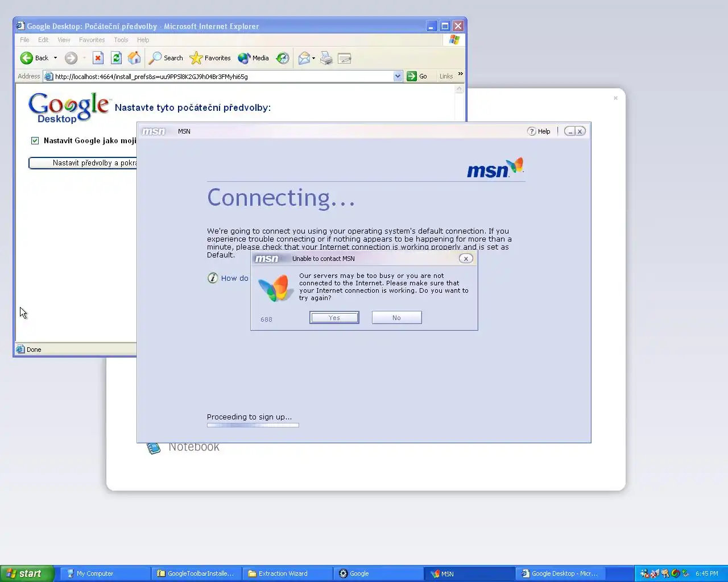
Task: Click the History icon in IE toolbar
Action: 283,58
